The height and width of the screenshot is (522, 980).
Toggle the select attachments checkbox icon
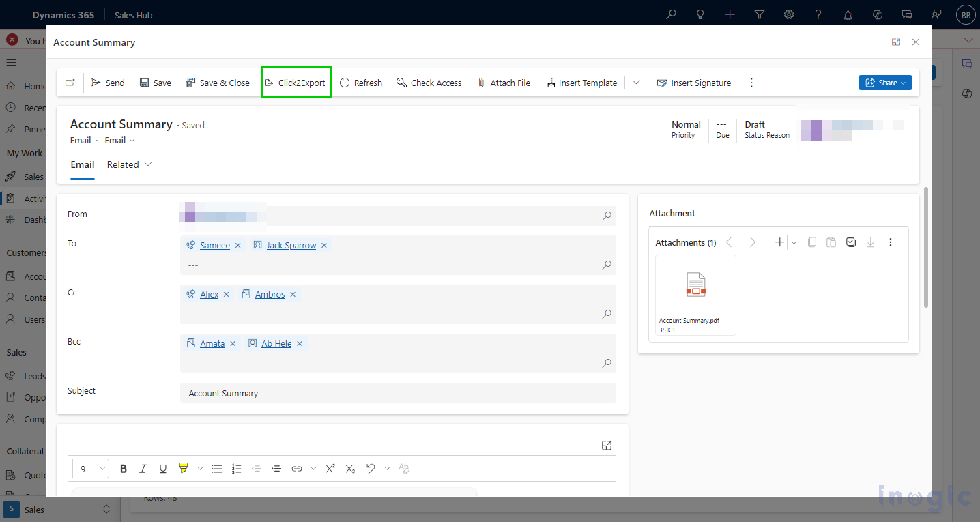(x=850, y=242)
